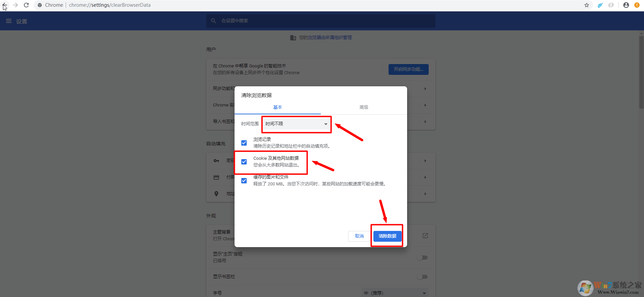Open theme in web store external link icon
This screenshot has width=644, height=297.
pyautogui.click(x=425, y=236)
